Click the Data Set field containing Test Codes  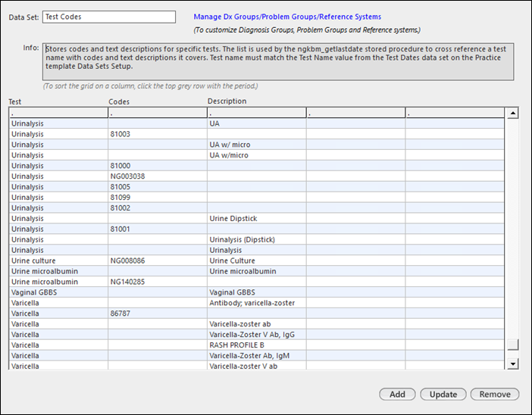(109, 17)
